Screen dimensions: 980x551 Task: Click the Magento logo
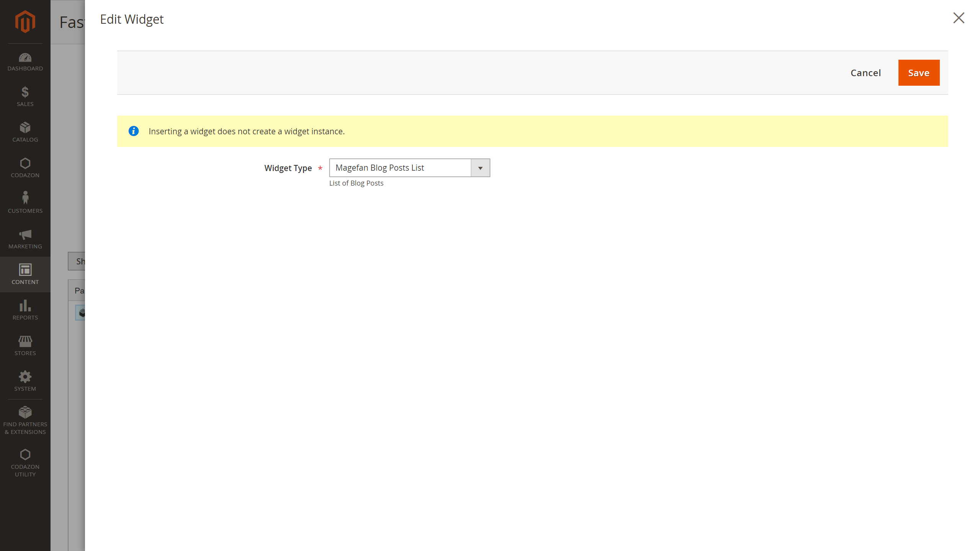[25, 22]
